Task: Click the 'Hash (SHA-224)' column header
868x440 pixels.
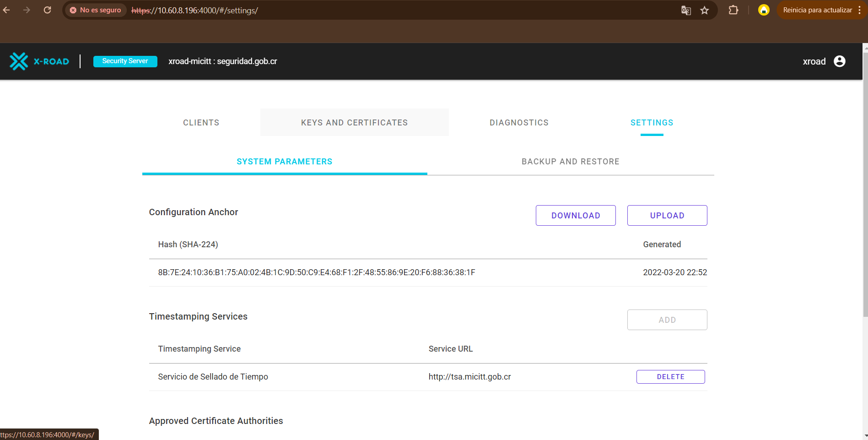Action: tap(188, 244)
